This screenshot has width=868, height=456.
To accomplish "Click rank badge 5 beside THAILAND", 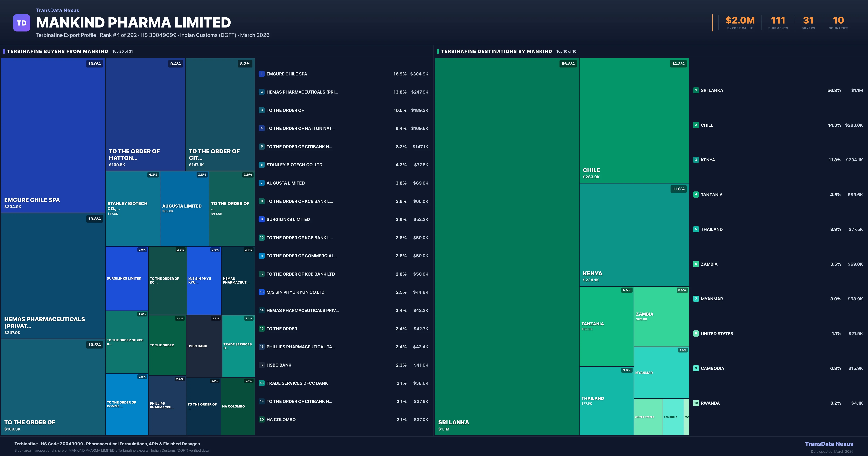I will click(696, 229).
